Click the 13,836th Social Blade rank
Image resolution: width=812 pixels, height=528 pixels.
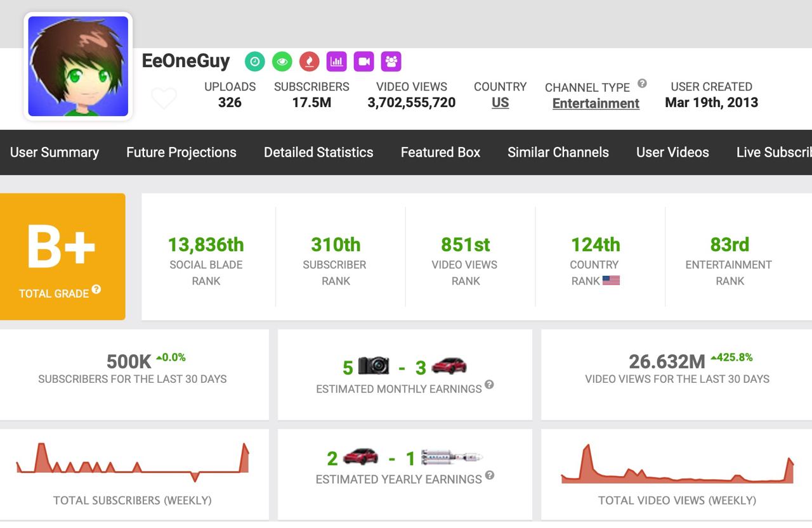point(206,245)
